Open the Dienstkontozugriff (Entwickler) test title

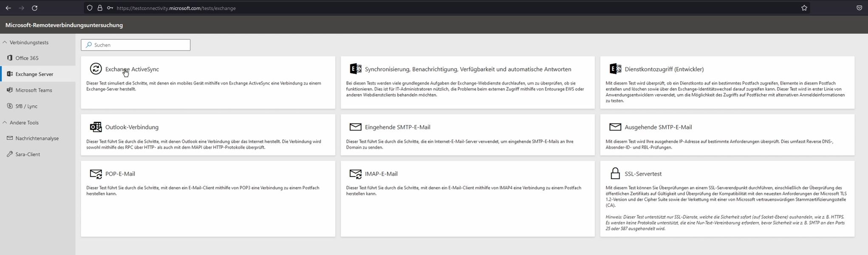[x=664, y=69]
